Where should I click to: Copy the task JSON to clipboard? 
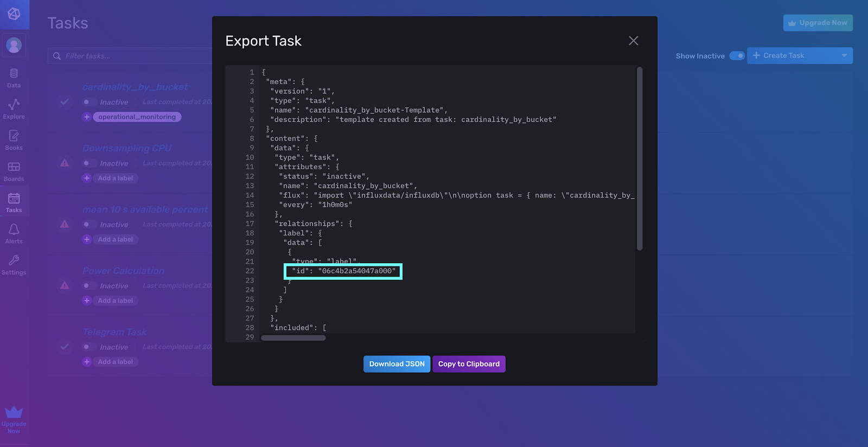469,364
